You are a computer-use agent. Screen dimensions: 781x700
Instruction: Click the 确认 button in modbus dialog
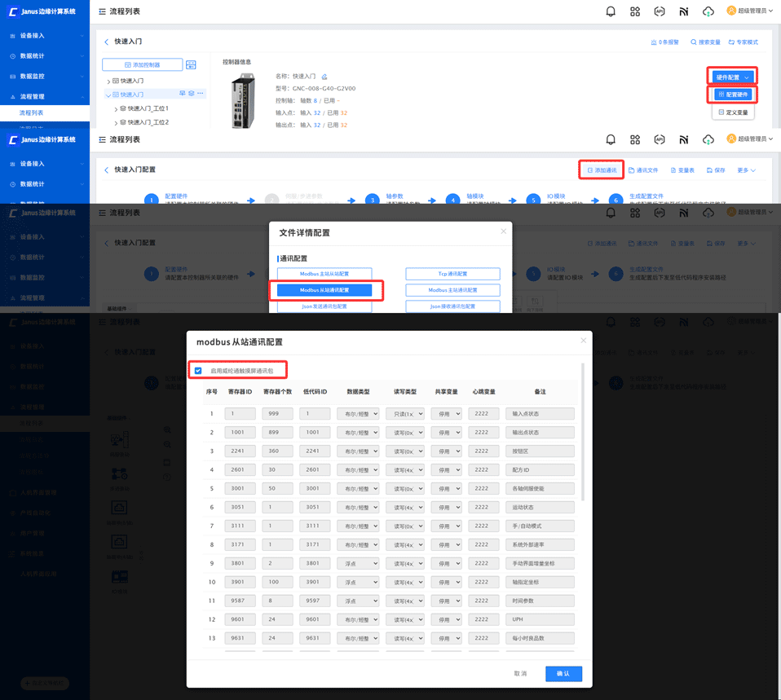(563, 674)
